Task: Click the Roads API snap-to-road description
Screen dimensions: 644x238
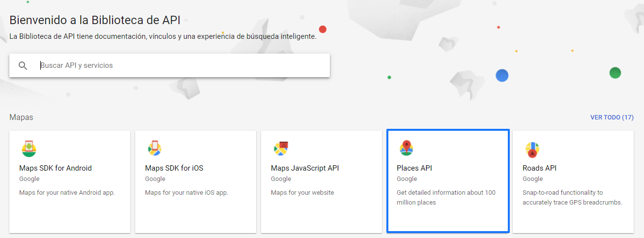Action: click(572, 197)
